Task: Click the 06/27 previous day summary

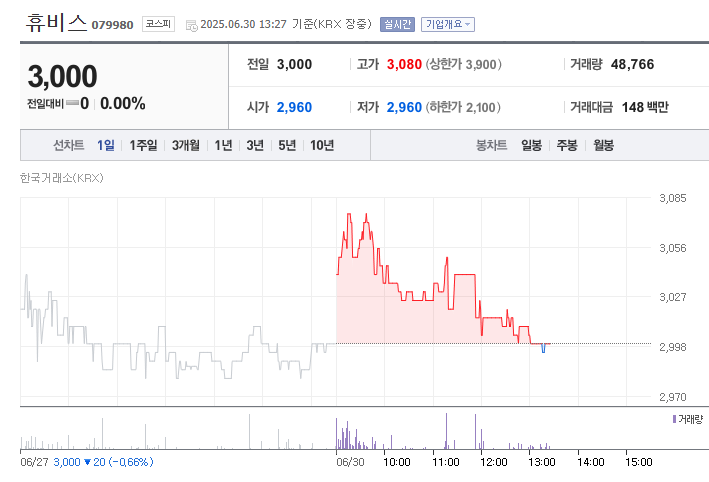Action: click(x=87, y=462)
